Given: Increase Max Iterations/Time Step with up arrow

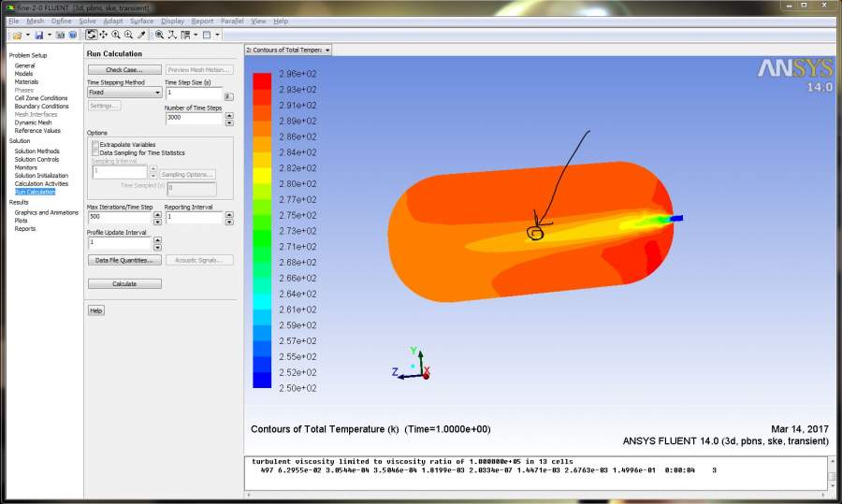Looking at the screenshot, I should pyautogui.click(x=157, y=215).
